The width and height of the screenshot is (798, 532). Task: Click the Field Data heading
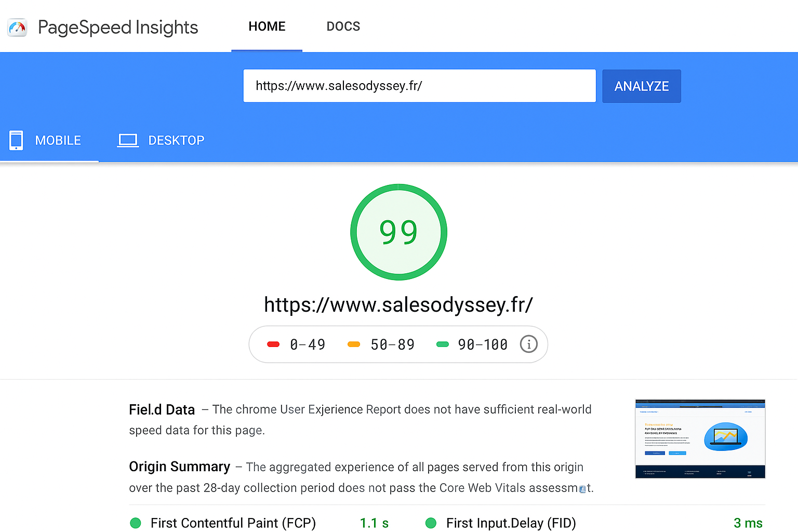[162, 410]
